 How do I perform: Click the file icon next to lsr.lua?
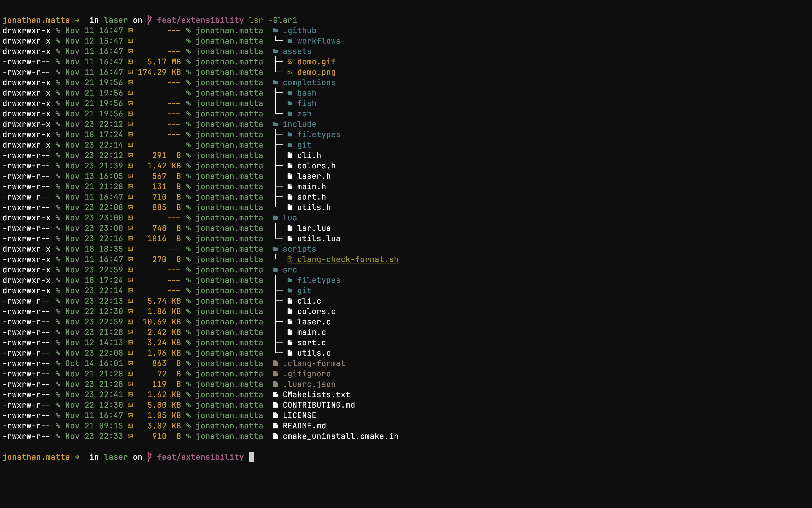[x=290, y=228]
